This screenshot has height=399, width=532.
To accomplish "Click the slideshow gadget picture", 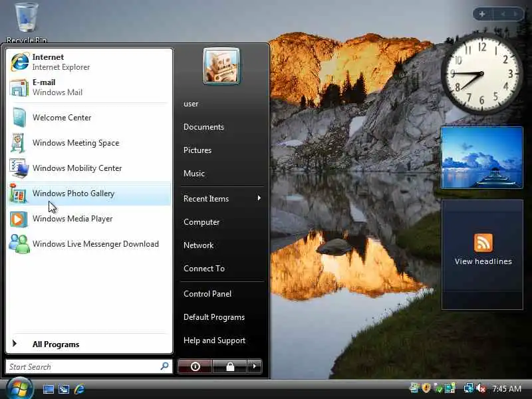I will click(x=481, y=158).
